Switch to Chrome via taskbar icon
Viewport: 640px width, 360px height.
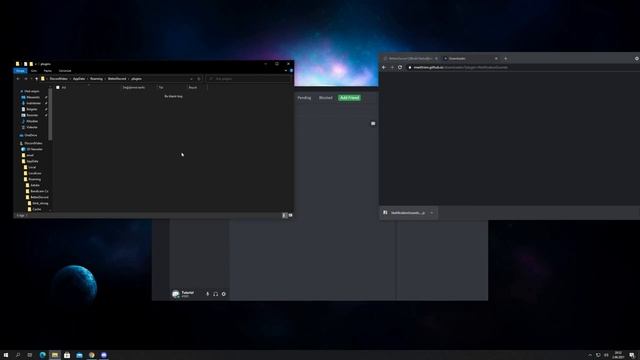91,355
